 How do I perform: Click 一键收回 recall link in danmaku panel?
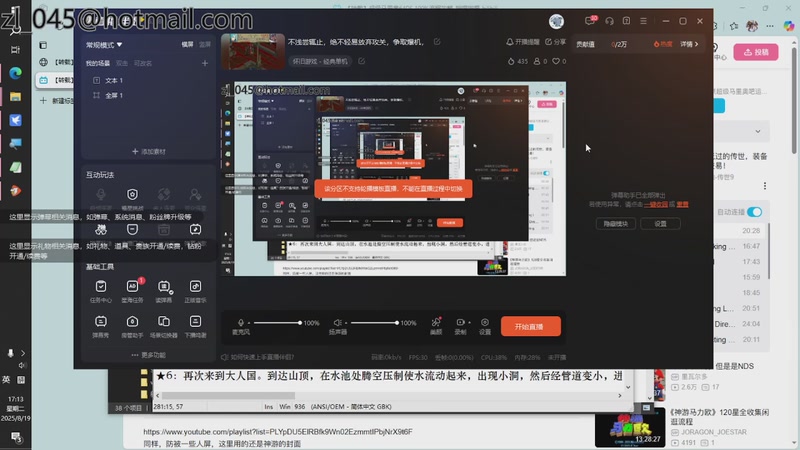coord(656,204)
